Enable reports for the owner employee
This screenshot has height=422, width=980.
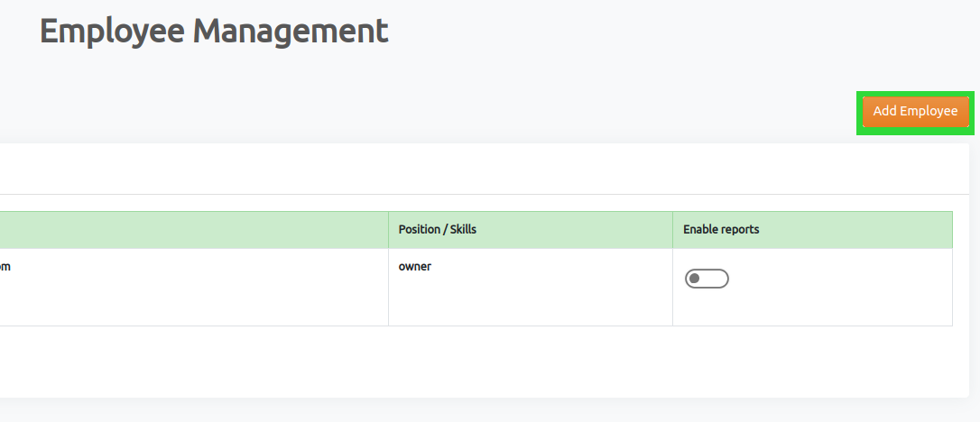707,279
